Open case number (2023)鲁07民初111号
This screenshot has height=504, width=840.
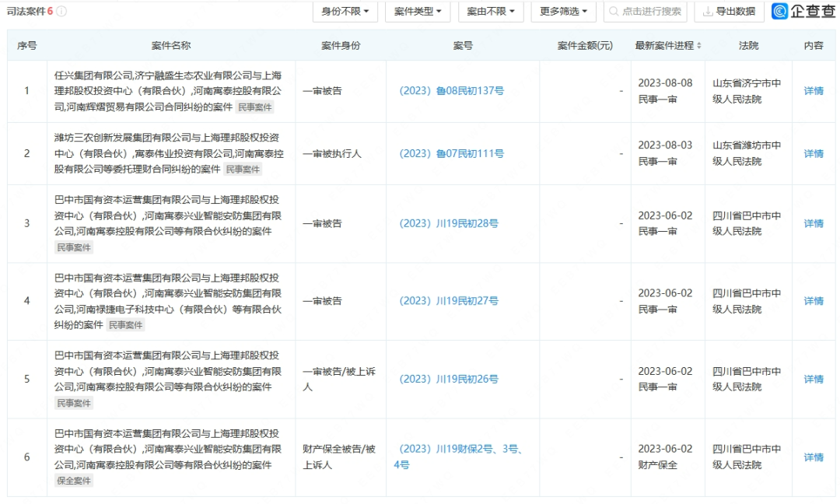click(x=452, y=154)
